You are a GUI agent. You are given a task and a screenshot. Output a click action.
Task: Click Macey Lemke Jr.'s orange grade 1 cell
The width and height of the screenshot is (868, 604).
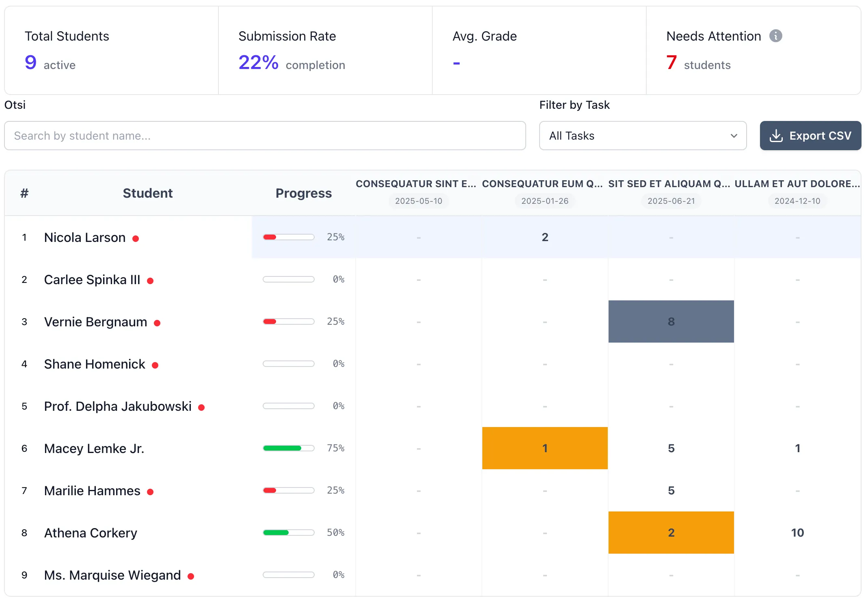click(x=545, y=448)
